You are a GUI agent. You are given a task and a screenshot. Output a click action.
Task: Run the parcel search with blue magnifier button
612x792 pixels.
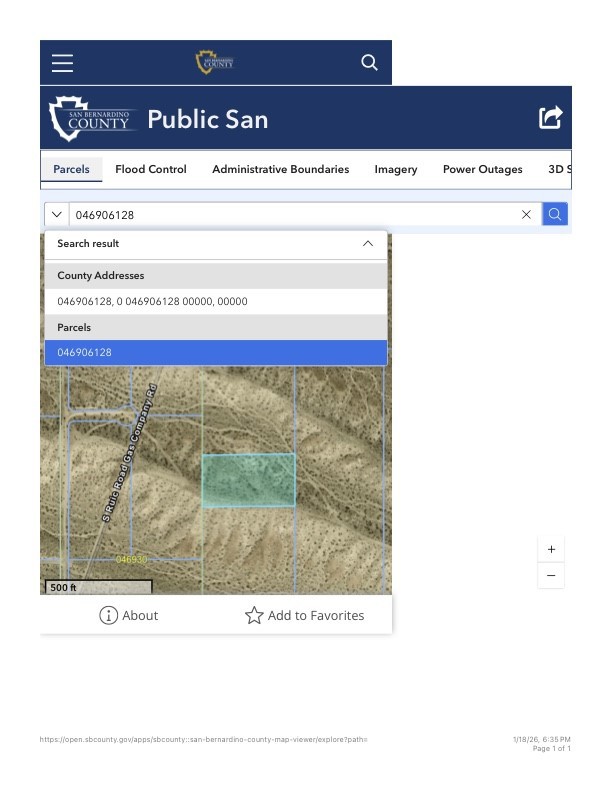coord(555,215)
